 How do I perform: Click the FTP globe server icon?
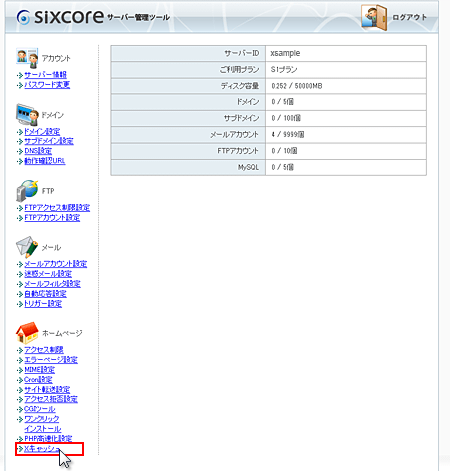pos(27,191)
